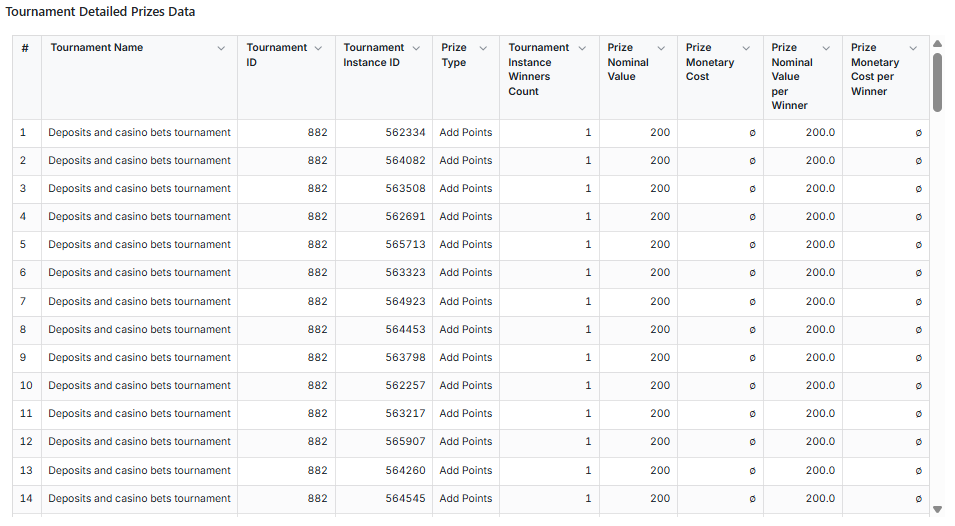Screen dimensions: 955x526
Task: Click Prize Nominal Value per Winner chevron
Action: (x=826, y=48)
